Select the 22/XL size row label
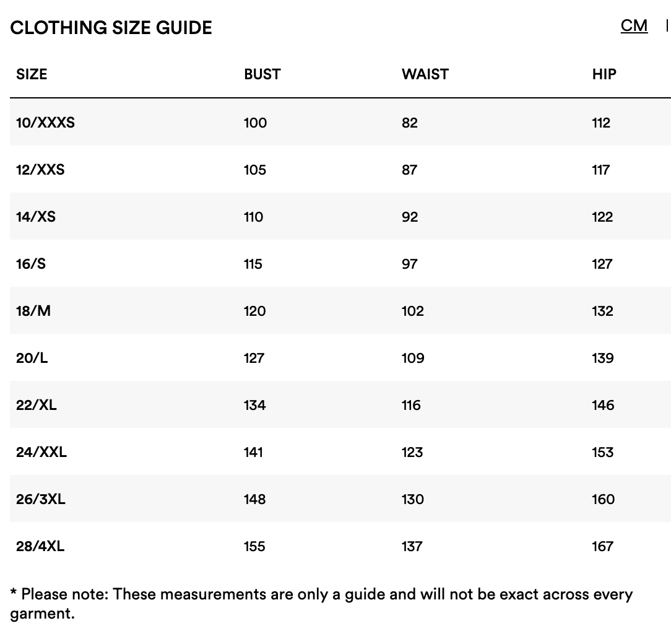This screenshot has height=644, width=671. [x=37, y=405]
